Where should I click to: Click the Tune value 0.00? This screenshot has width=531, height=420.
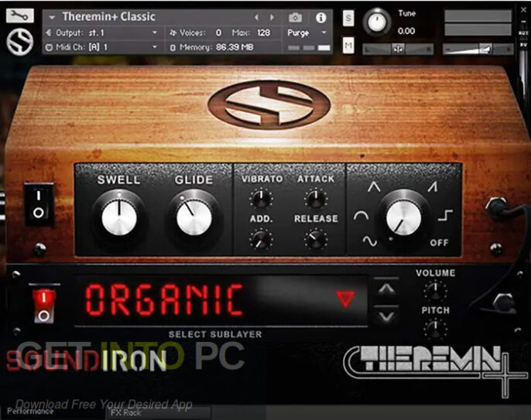[406, 31]
